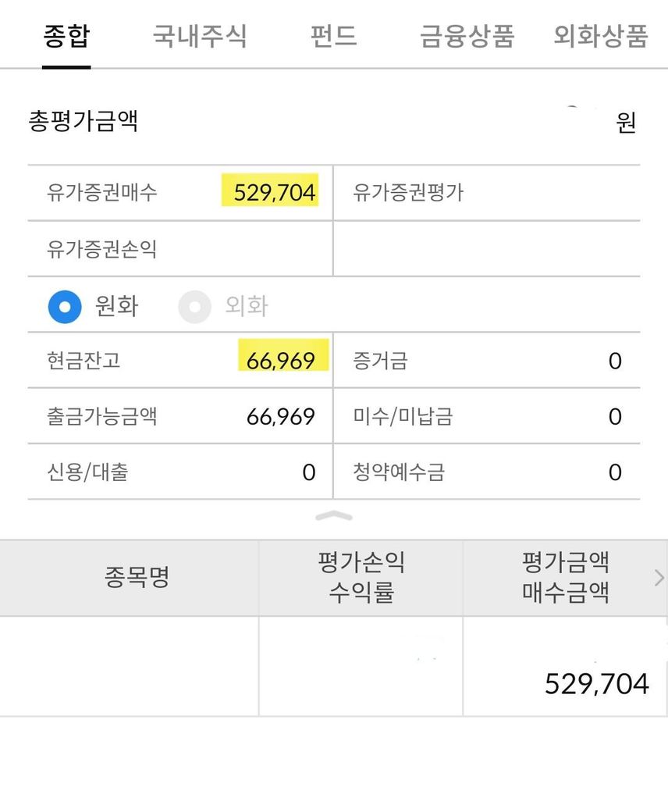This screenshot has height=812, width=668.
Task: Tap the 신용/대출 row label
Action: (x=87, y=472)
